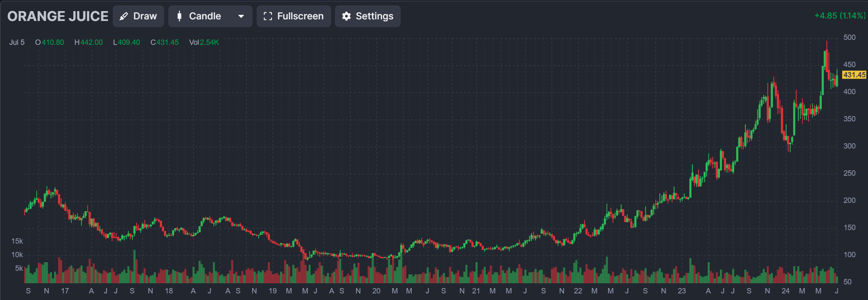Click the 300 price axis label
Screen dimensions: 868x300
click(849, 146)
